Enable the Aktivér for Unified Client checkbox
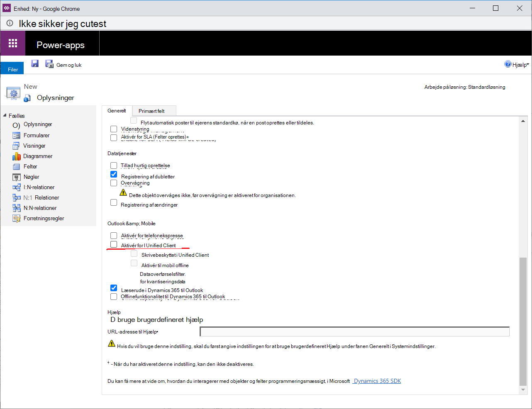The image size is (532, 409). click(114, 244)
